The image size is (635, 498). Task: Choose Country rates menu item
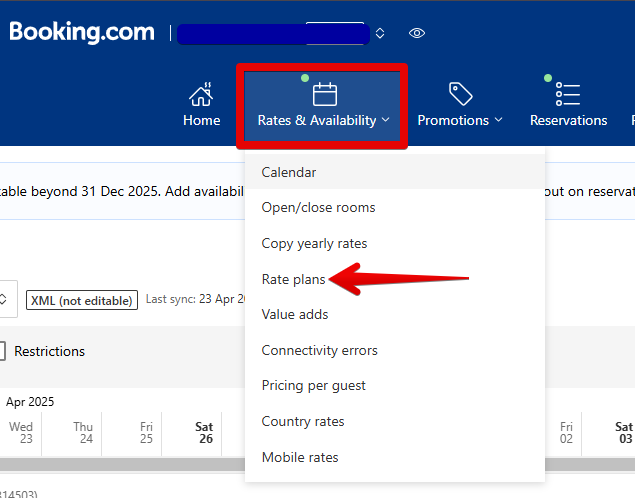click(x=395, y=421)
